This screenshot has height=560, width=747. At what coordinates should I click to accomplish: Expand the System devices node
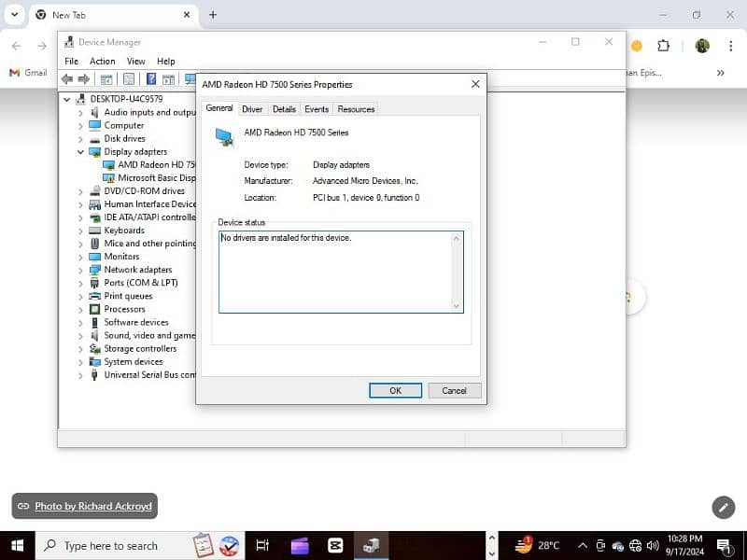pos(80,362)
